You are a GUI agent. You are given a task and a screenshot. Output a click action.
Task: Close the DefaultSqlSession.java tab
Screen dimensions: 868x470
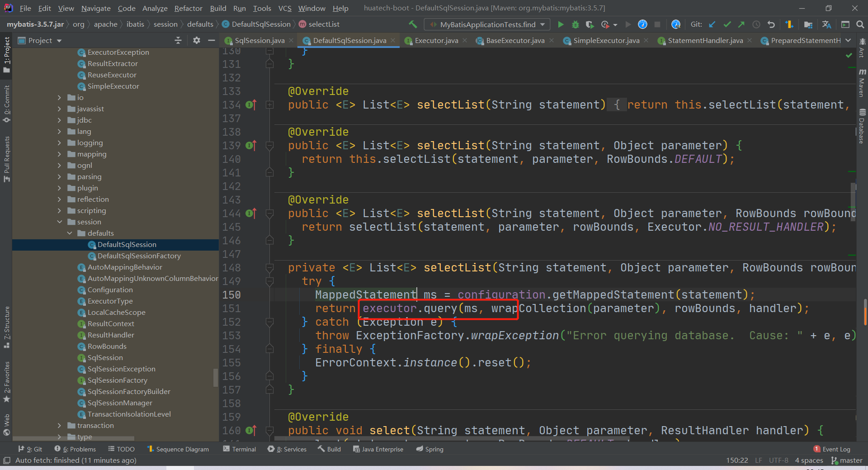(393, 40)
